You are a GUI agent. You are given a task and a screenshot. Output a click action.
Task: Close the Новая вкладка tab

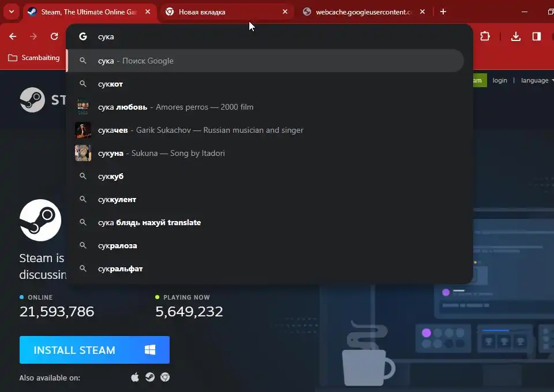(285, 12)
